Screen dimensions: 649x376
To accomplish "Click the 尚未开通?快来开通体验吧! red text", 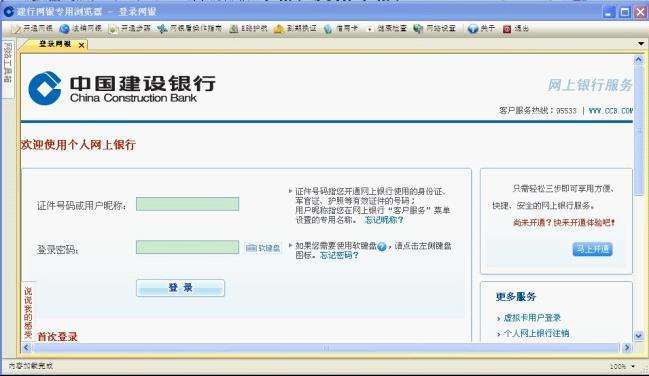I will tap(564, 223).
